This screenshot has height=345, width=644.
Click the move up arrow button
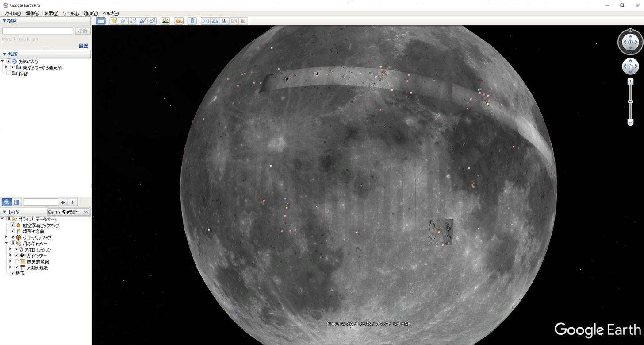click(x=63, y=202)
